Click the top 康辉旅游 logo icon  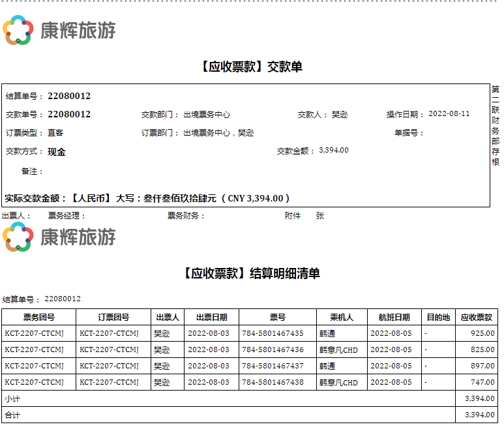(18, 30)
